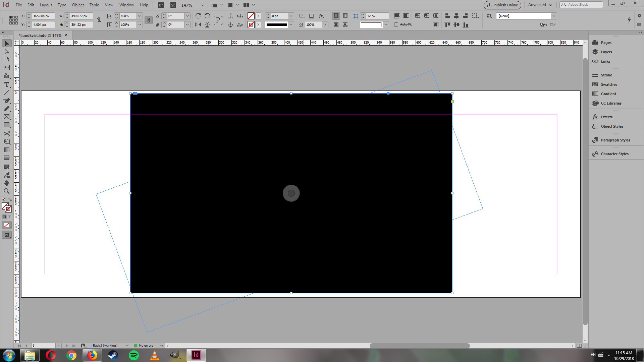
Task: Select the Direct Selection tool
Action: coord(7,51)
